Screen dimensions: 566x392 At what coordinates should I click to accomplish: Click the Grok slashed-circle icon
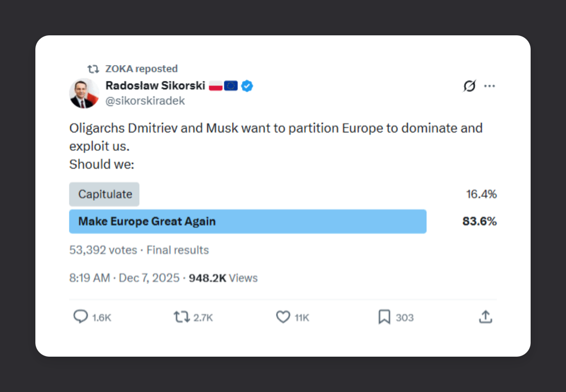point(469,86)
